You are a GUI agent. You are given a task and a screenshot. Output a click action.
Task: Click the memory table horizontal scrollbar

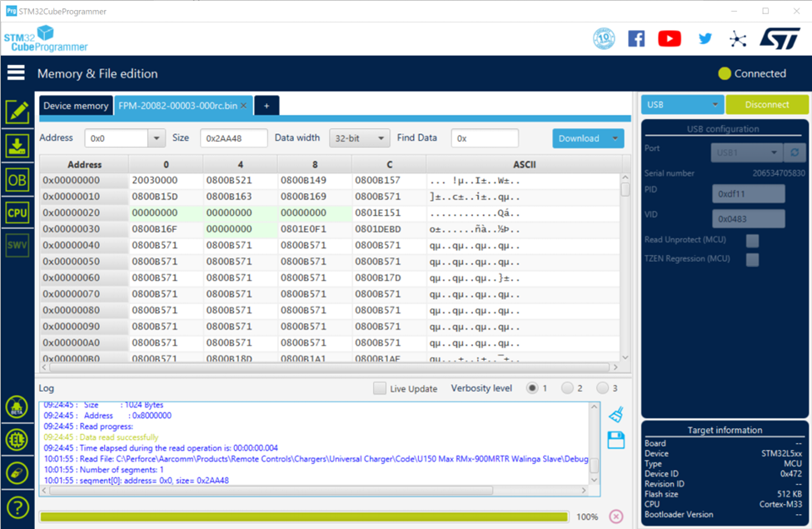[330, 367]
